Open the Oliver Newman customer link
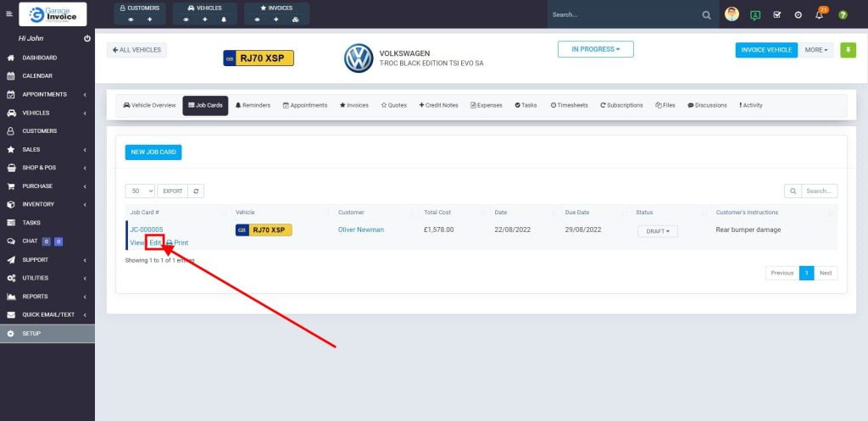The height and width of the screenshot is (421, 868). tap(360, 230)
